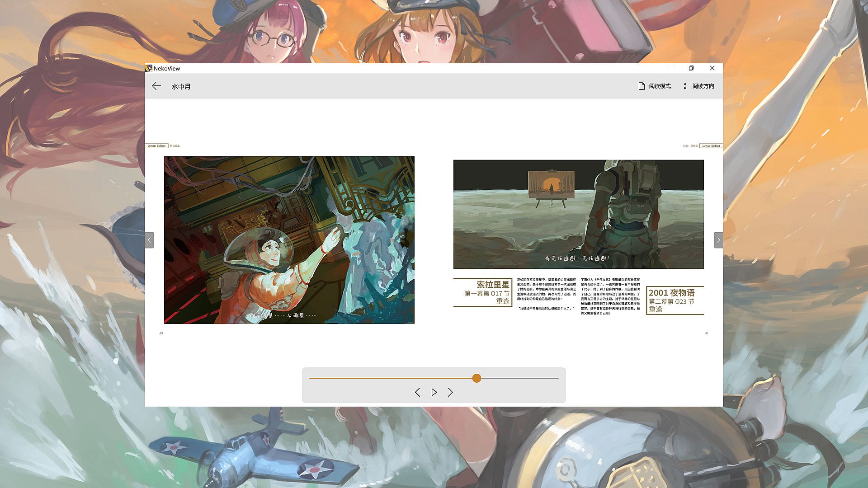Open the 阅读方向 reading direction options

(x=698, y=86)
